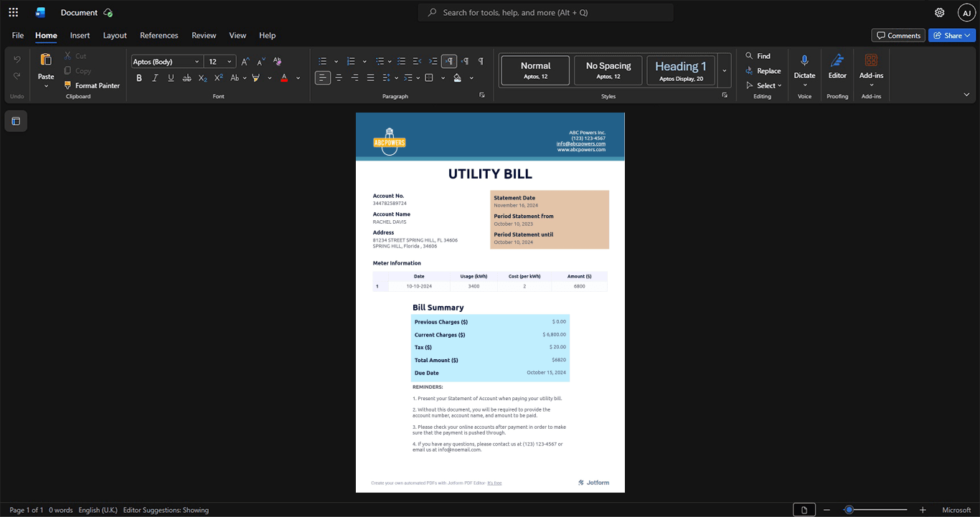The image size is (980, 517).
Task: Adjust the zoom slider handle
Action: [x=849, y=510]
